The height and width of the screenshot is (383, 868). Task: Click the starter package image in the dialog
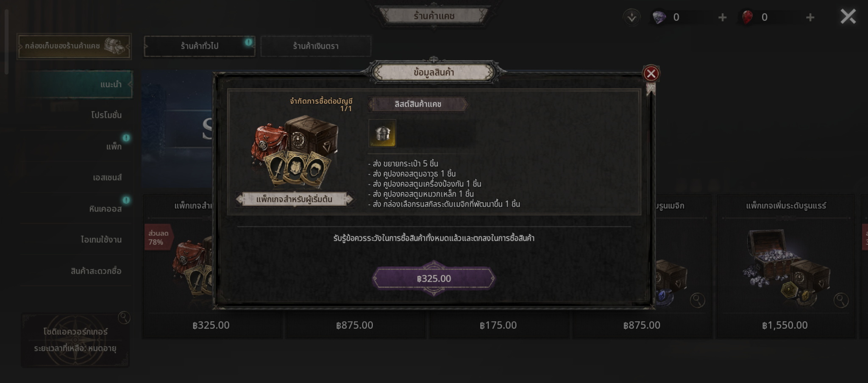(x=295, y=151)
